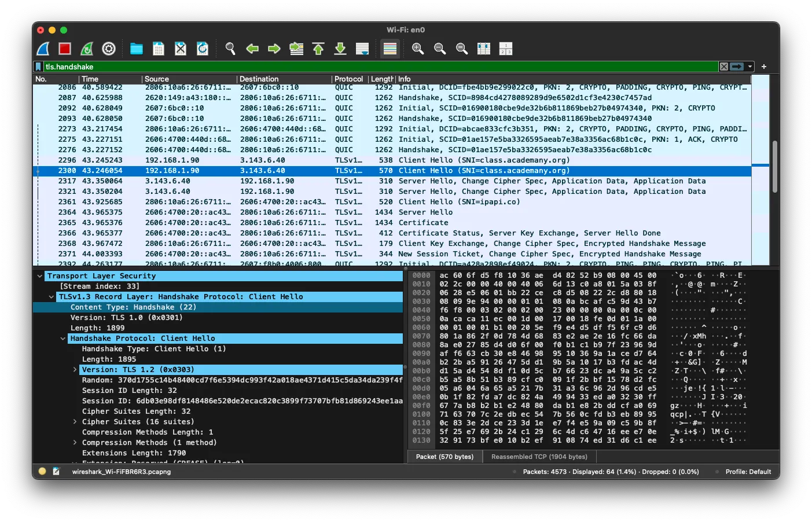
Task: Open the display filter history dropdown
Action: click(750, 67)
